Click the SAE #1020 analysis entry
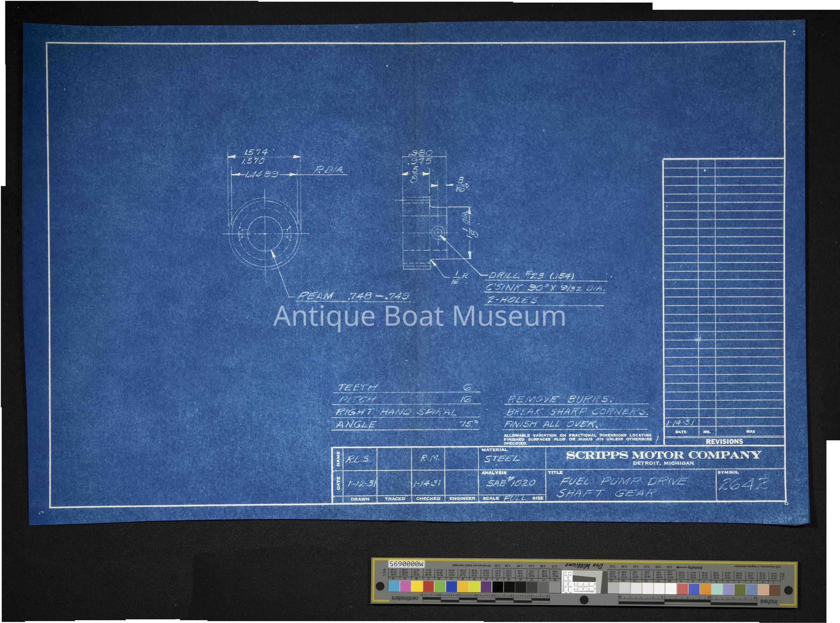This screenshot has width=840, height=623. [x=511, y=483]
